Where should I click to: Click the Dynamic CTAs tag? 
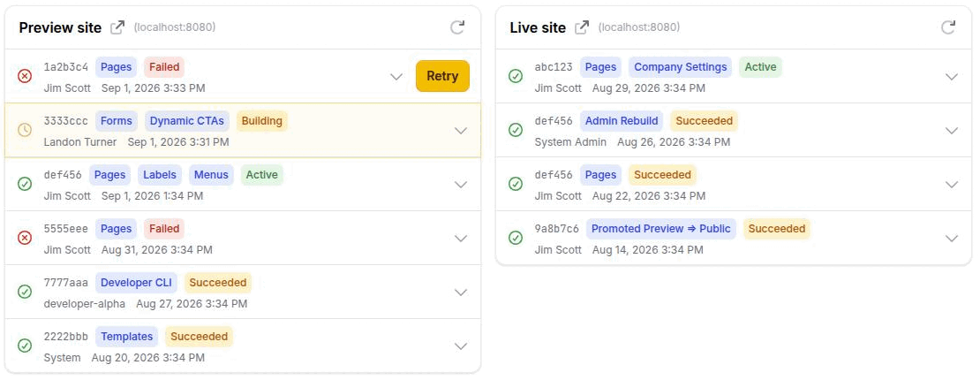tap(187, 121)
